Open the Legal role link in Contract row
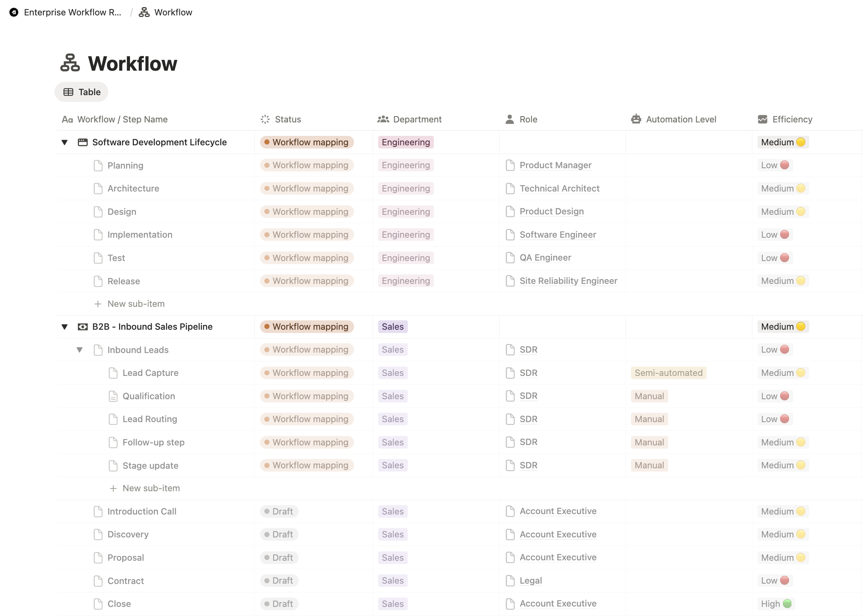863x616 pixels. pyautogui.click(x=530, y=580)
